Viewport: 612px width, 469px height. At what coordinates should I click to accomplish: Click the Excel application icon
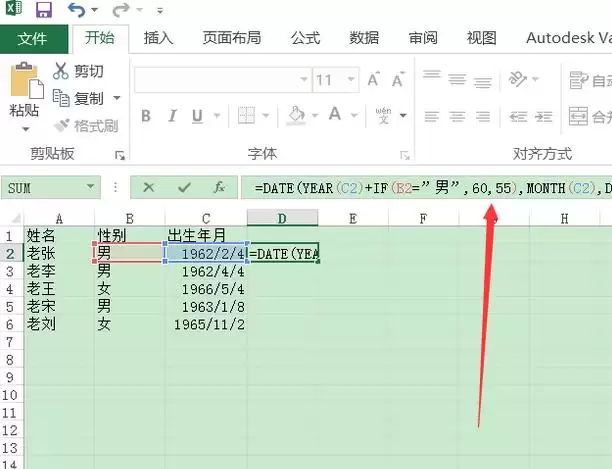(x=14, y=8)
